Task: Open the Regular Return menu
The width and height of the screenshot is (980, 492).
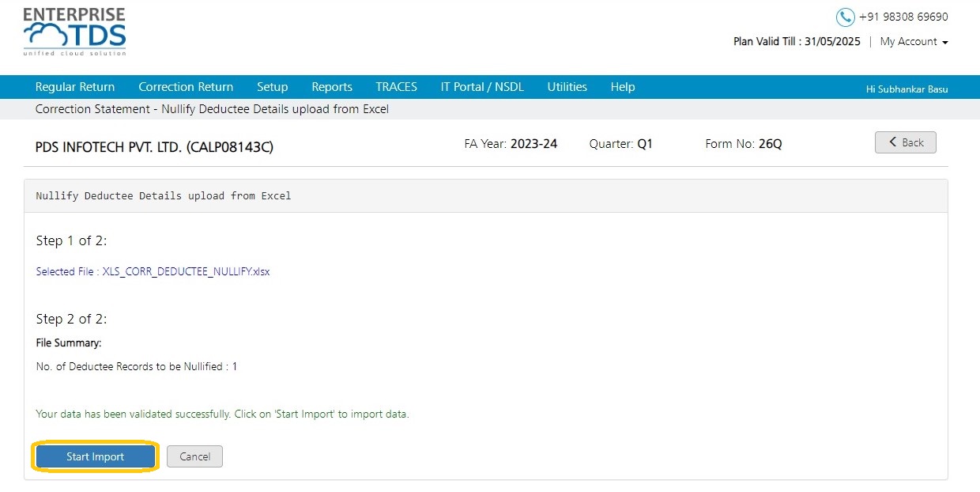Action: tap(75, 87)
